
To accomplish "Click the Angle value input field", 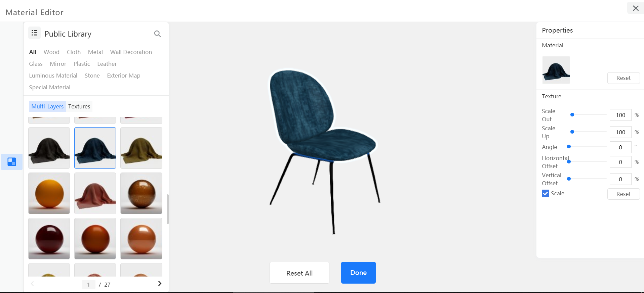I will tap(620, 147).
